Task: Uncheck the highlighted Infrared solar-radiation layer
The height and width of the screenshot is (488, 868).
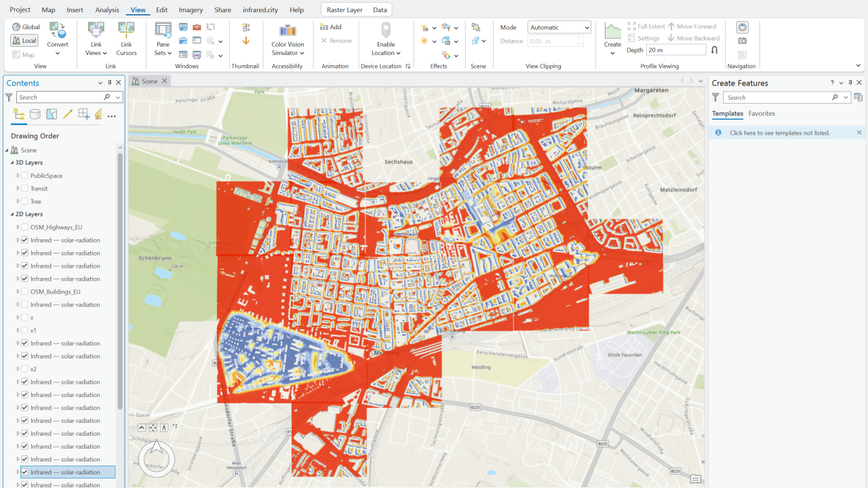Action: click(x=25, y=472)
